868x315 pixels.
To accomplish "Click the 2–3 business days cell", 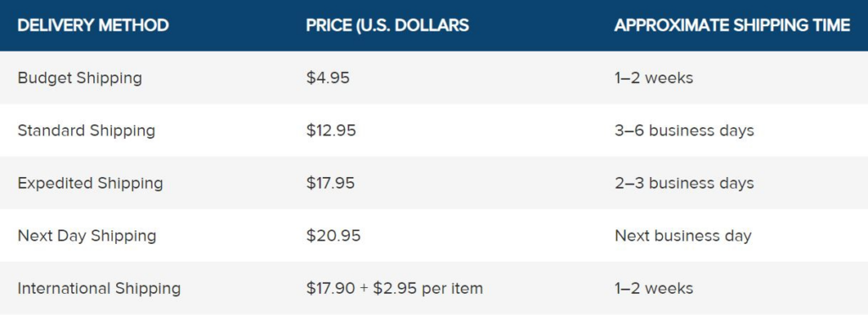I will tap(684, 184).
